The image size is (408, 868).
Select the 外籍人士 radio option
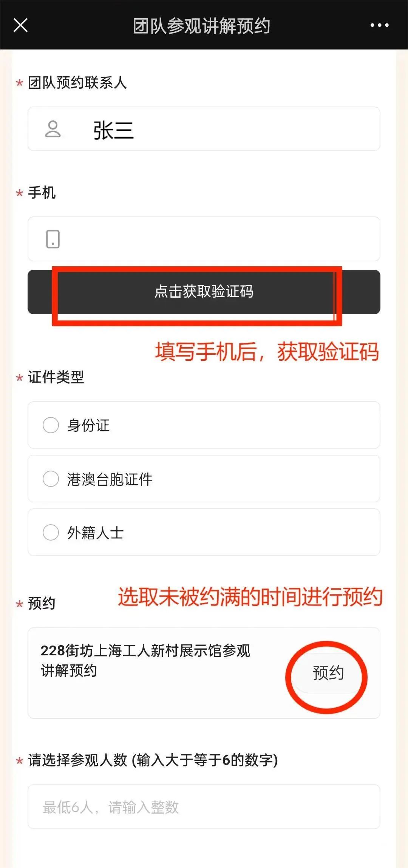51,533
